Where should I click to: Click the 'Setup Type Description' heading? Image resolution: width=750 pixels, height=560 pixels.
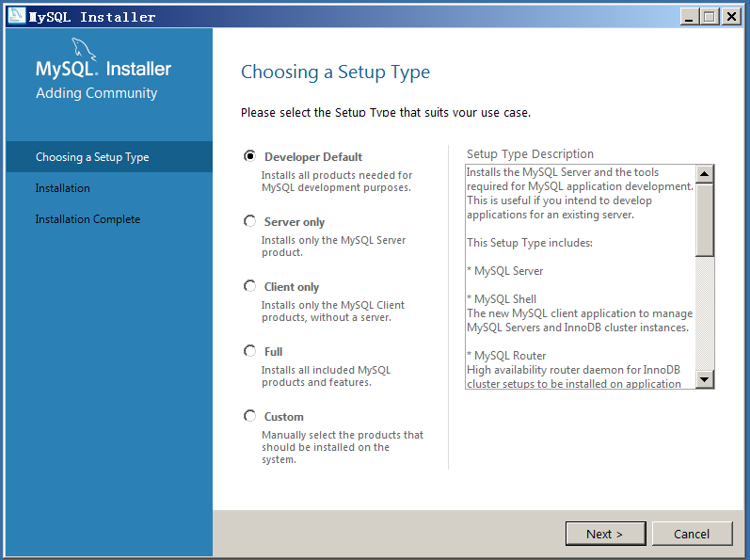530,154
